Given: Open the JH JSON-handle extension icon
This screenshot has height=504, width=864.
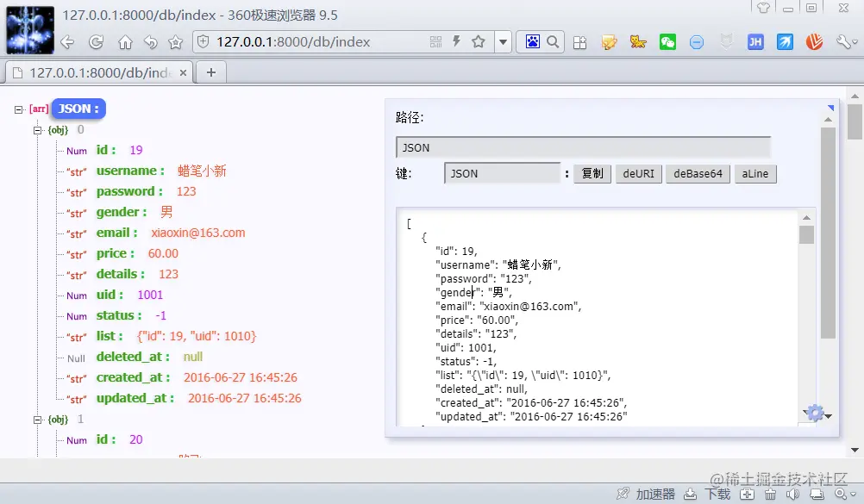Looking at the screenshot, I should tap(755, 42).
